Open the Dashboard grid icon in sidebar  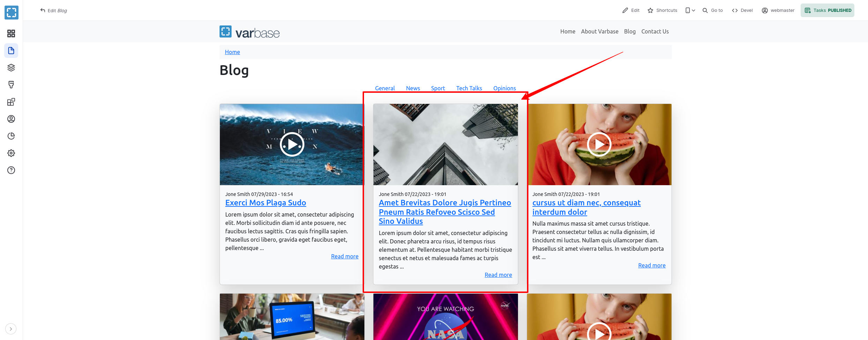(x=11, y=33)
